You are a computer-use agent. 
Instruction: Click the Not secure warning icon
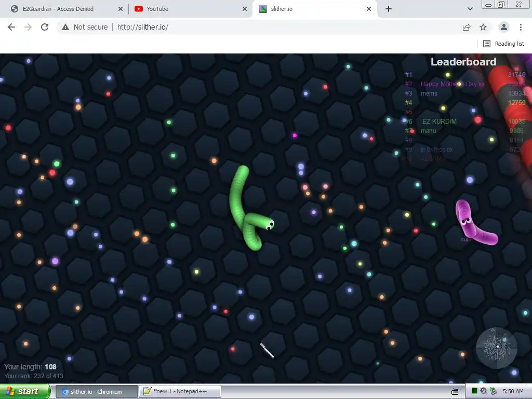[65, 27]
